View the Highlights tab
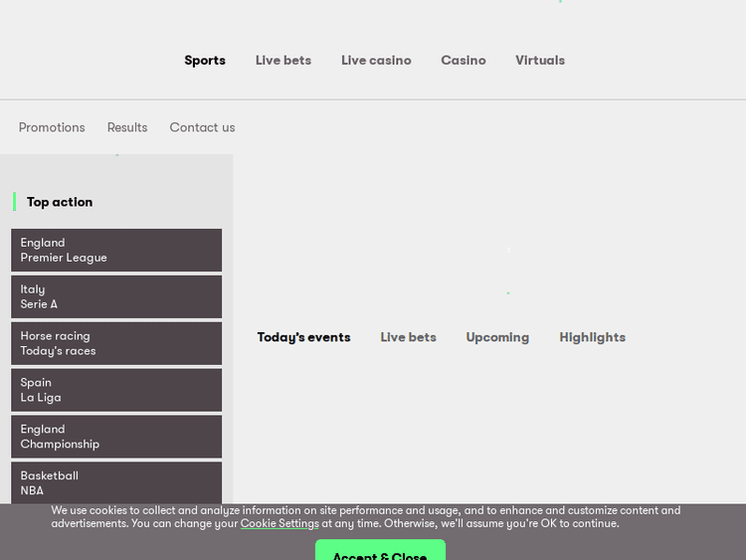Image resolution: width=746 pixels, height=560 pixels. tap(592, 337)
